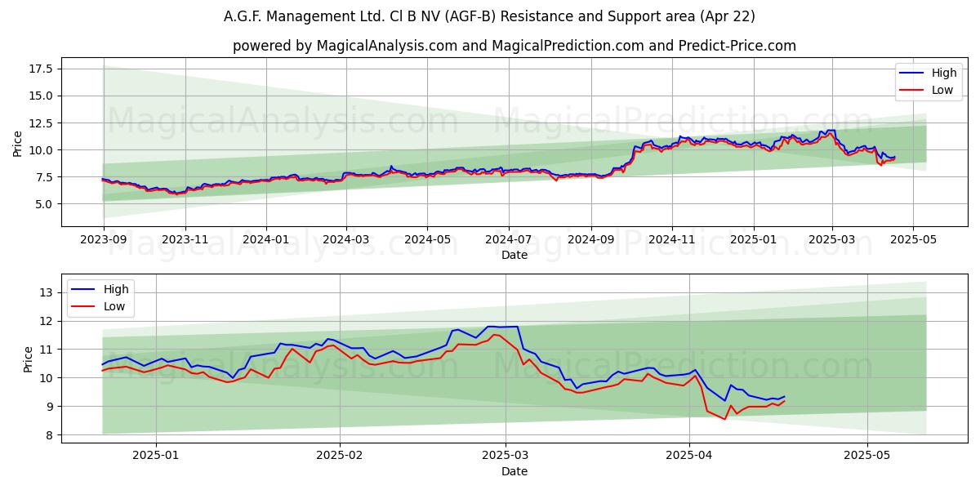Click the 'powered by MagicalAnalysis.com' subtitle
The width and height of the screenshot is (980, 490).
pos(514,46)
